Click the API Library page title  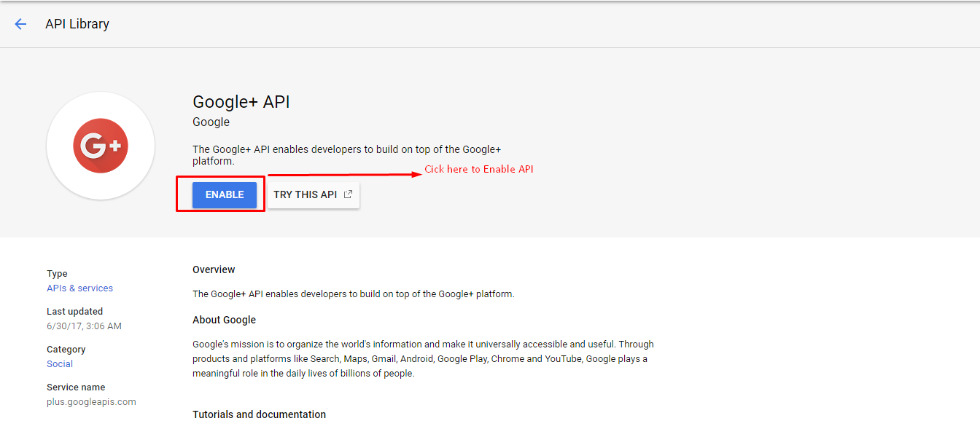point(77,24)
